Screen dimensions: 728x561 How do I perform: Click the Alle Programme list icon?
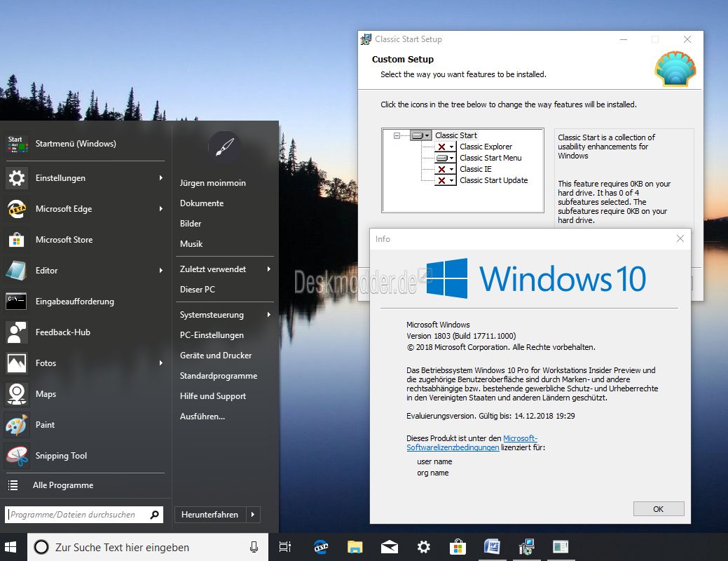point(13,485)
